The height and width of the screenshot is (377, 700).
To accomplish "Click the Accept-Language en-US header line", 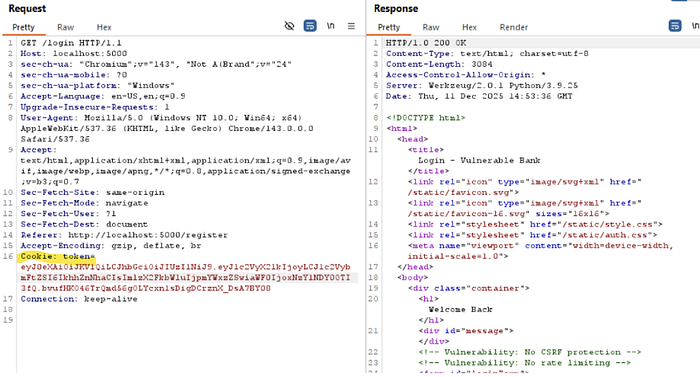I will click(x=103, y=96).
